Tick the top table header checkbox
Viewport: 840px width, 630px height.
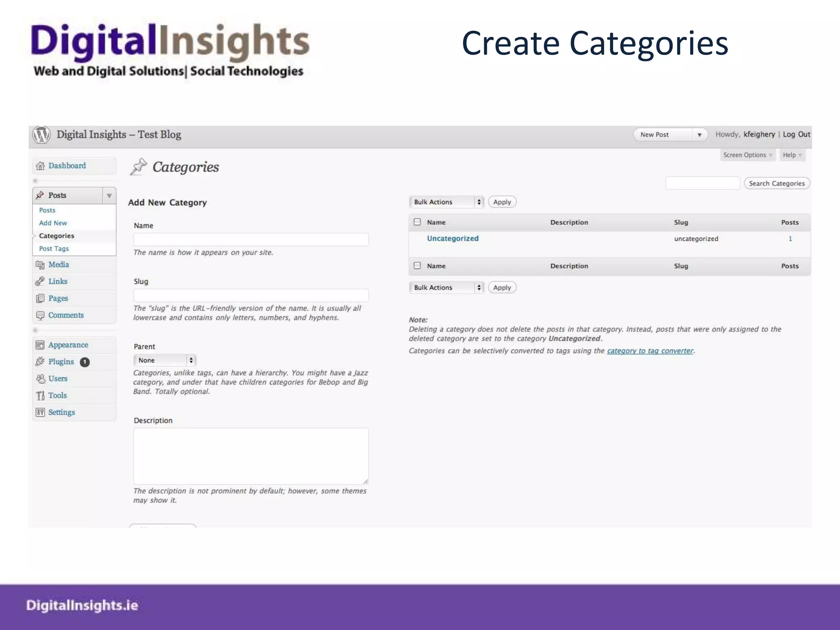point(417,222)
